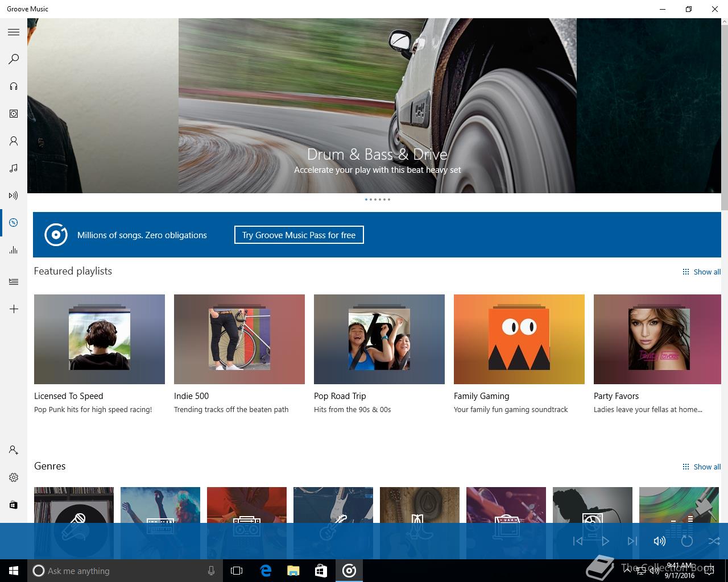Screen dimensions: 728x582
Task: Open Radio speaker-waves icon in sidebar
Action: [14, 196]
